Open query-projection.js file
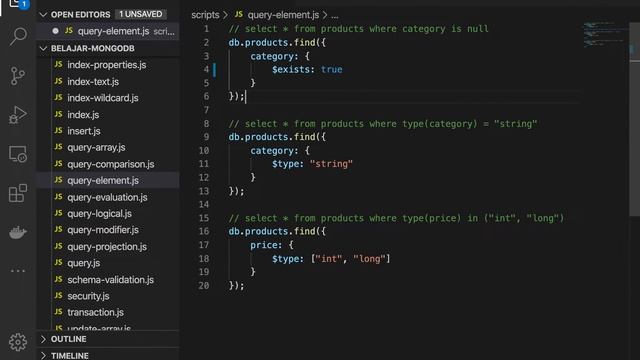The image size is (640, 360). pyautogui.click(x=108, y=247)
